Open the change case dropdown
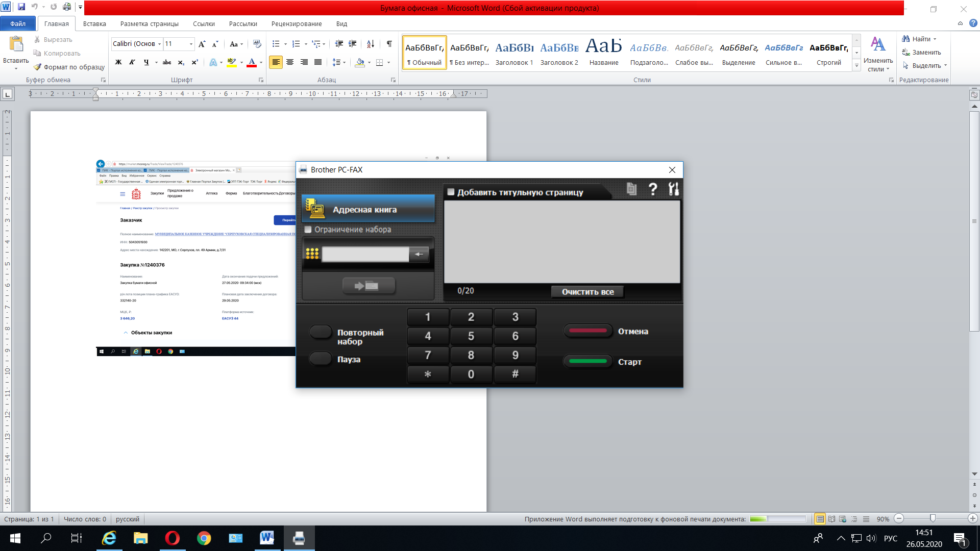 click(x=236, y=44)
